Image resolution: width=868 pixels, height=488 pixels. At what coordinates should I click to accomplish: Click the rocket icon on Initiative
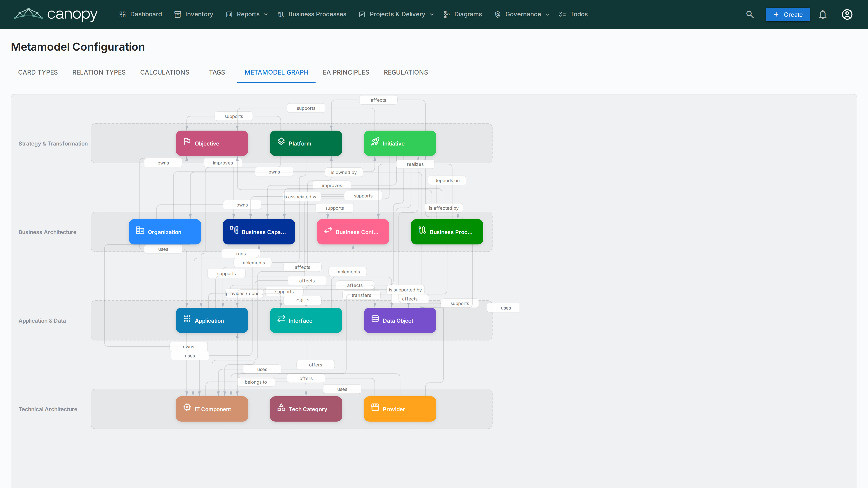[x=375, y=141]
